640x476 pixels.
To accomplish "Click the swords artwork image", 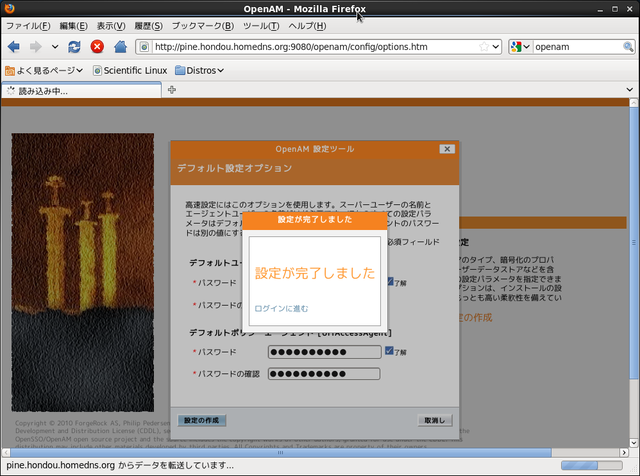I will 83,272.
